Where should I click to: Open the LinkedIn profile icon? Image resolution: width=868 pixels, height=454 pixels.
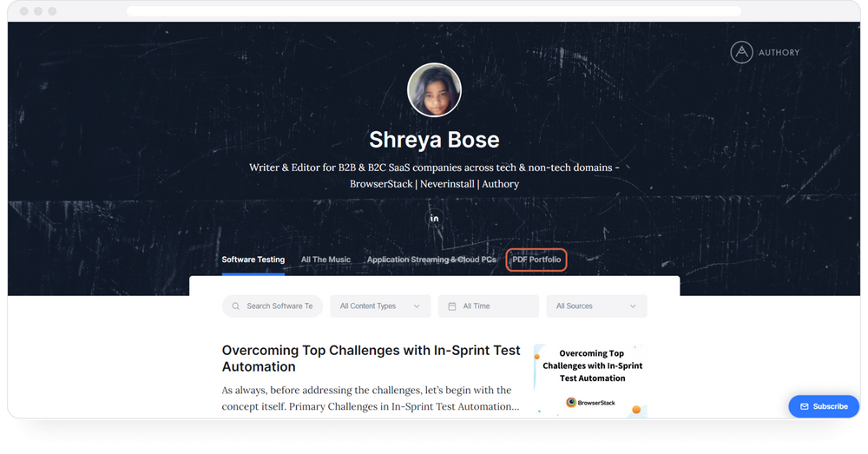click(435, 218)
